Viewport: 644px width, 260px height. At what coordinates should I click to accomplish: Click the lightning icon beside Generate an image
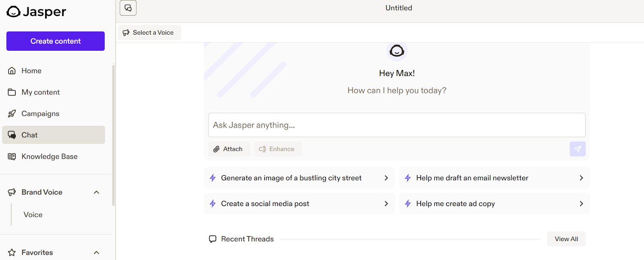(x=213, y=178)
